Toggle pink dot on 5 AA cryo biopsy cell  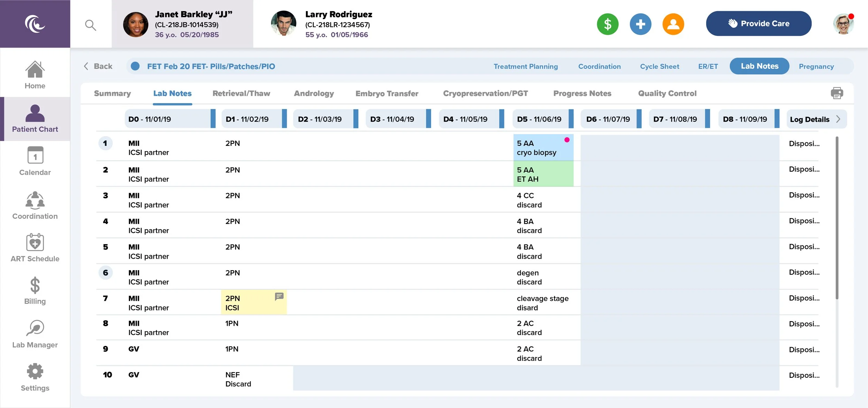coord(567,140)
